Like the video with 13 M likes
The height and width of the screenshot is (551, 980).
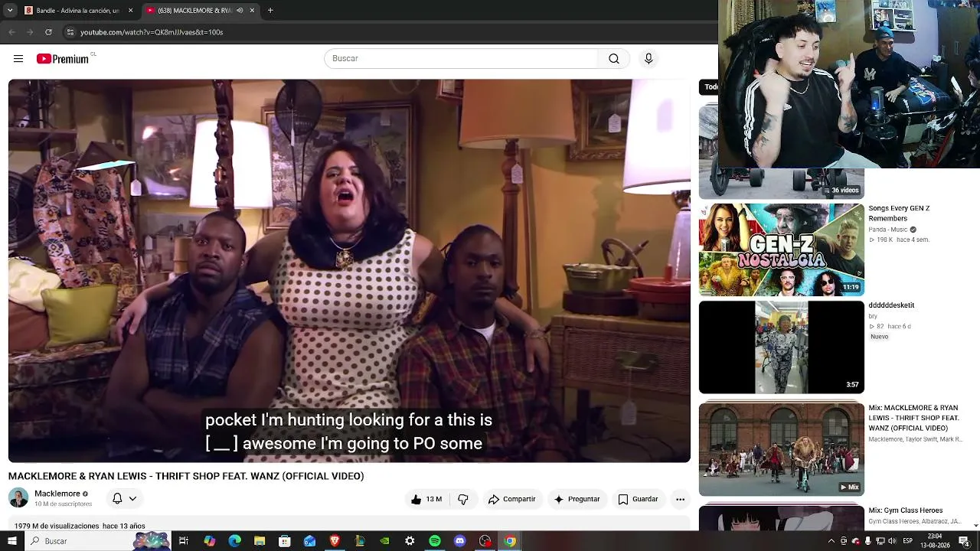tap(426, 499)
